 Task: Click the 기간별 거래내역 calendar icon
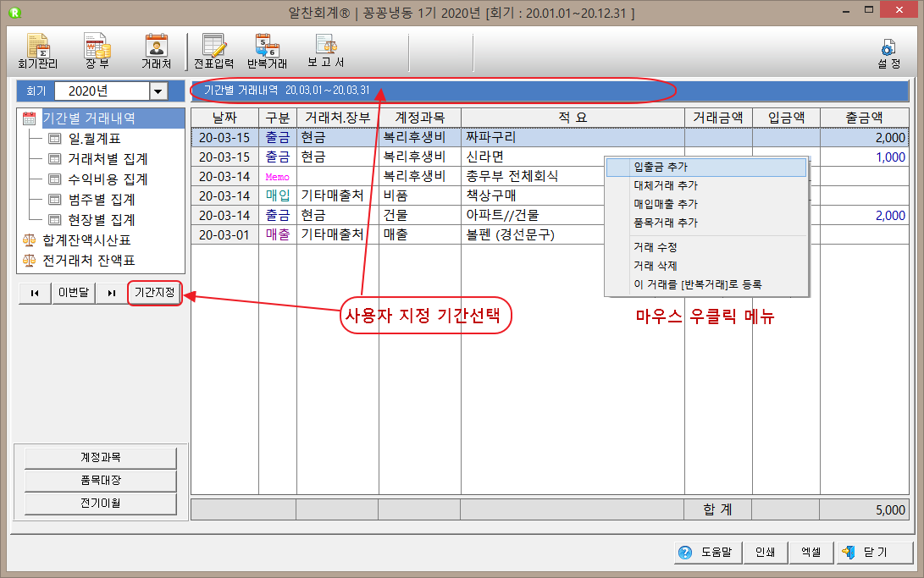pos(29,118)
